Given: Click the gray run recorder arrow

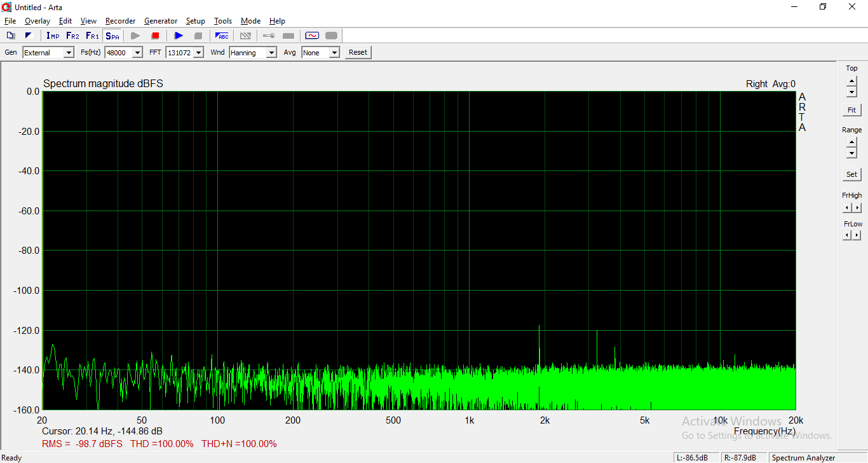Looking at the screenshot, I should (135, 36).
